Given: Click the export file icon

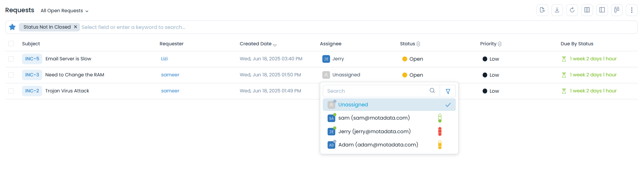Looking at the screenshot, I should tap(542, 10).
